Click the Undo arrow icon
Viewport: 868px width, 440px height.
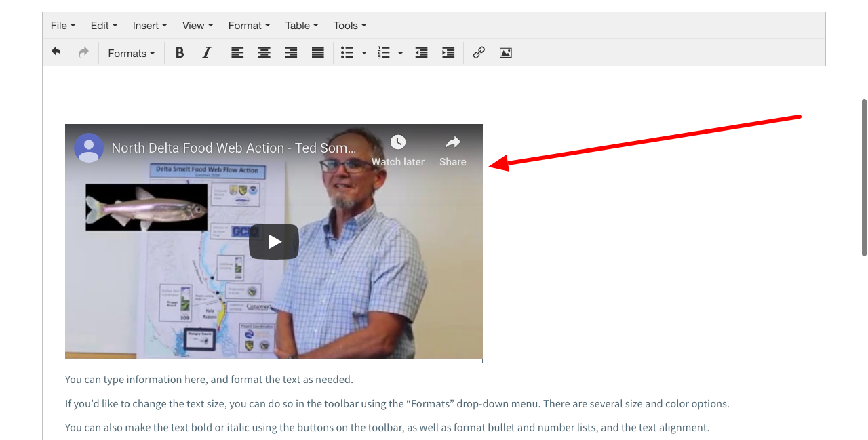pyautogui.click(x=56, y=52)
